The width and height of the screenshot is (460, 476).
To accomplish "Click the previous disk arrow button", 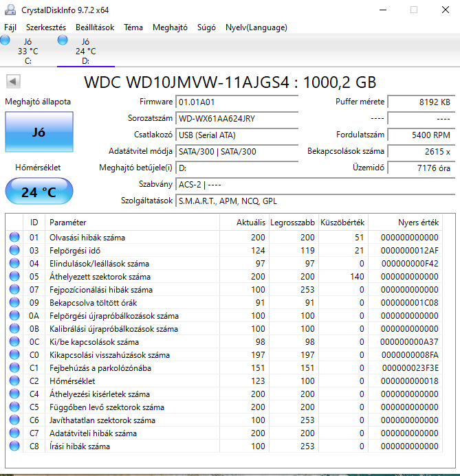I will [13, 81].
